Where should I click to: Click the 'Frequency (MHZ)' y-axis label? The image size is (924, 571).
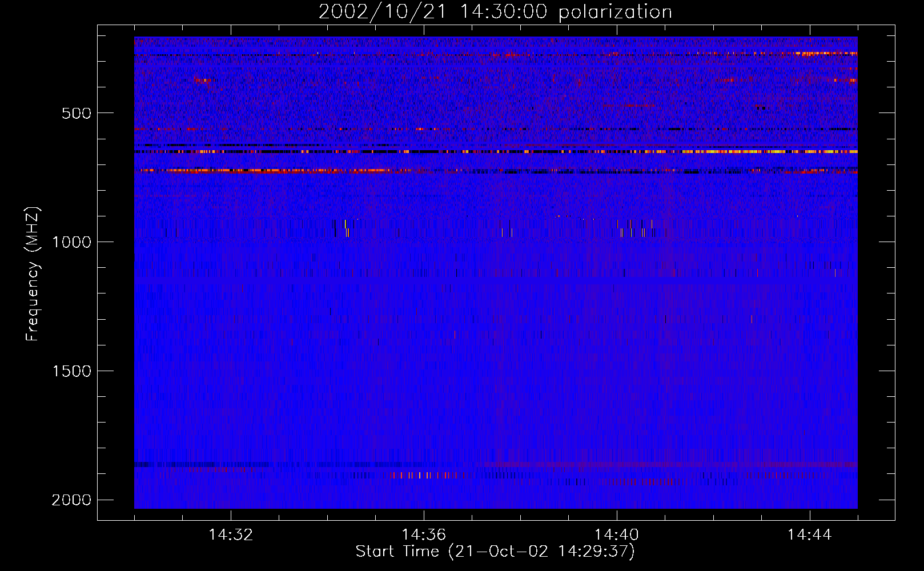coord(33,274)
